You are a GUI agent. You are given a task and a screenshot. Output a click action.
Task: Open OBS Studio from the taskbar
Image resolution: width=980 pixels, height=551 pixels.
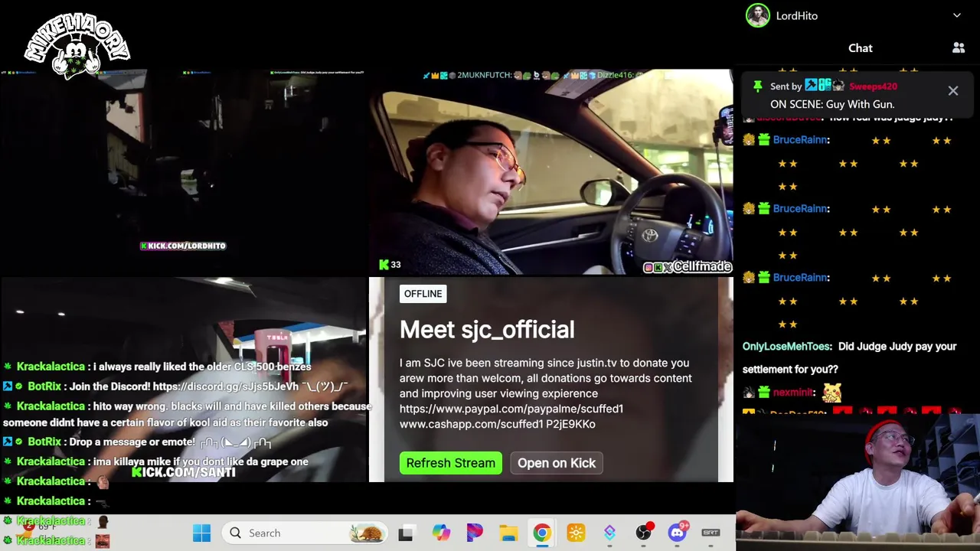[x=643, y=533]
